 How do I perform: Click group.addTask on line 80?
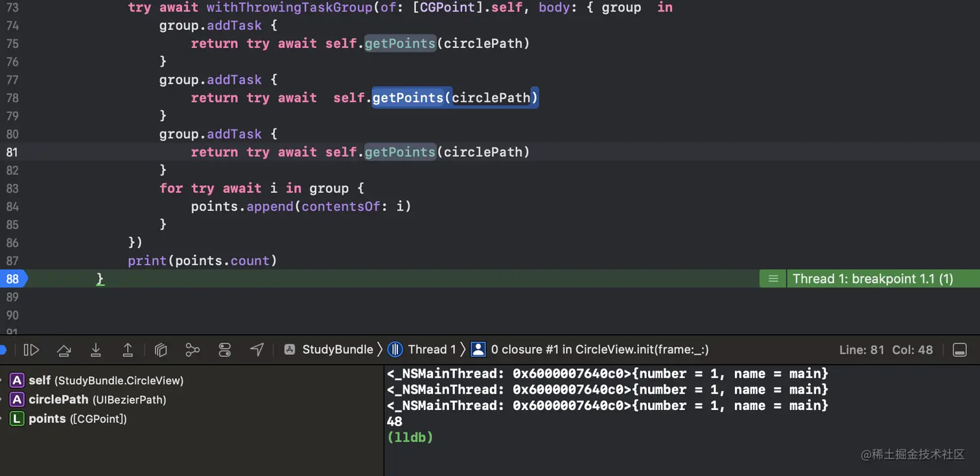[211, 135]
